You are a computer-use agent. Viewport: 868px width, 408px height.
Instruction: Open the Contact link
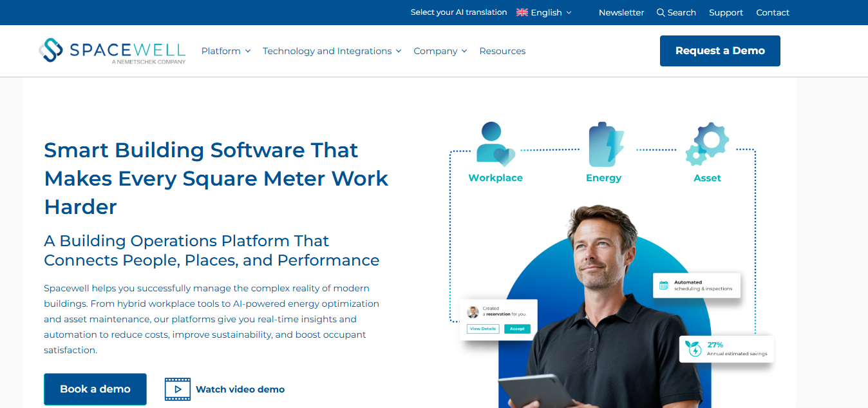pos(773,12)
